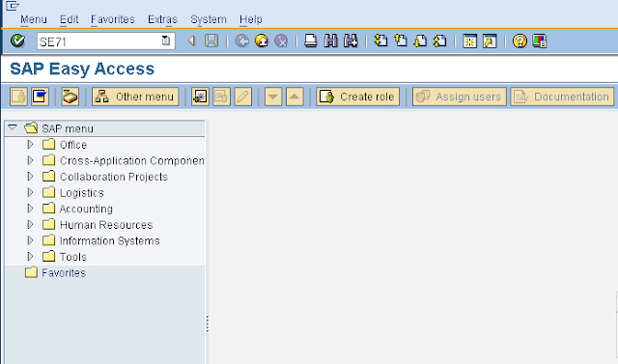The height and width of the screenshot is (364, 618).
Task: Click the Create role button
Action: (358, 97)
